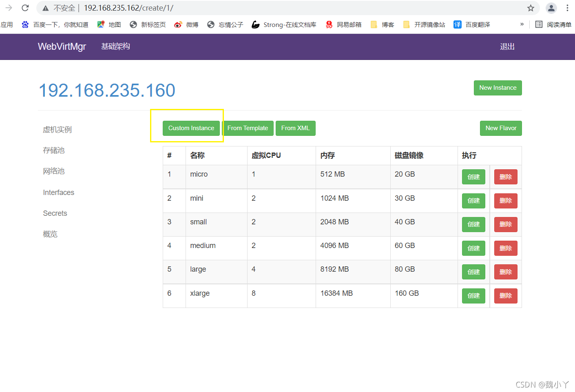This screenshot has height=392, width=575.
Task: Click 创建 for the mini flavor
Action: click(x=473, y=201)
